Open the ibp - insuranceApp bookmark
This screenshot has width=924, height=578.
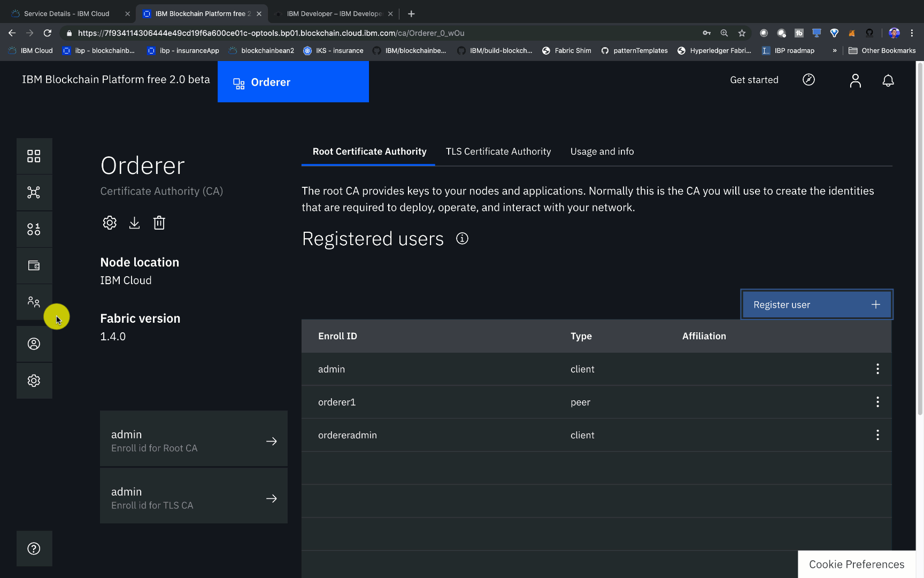pos(183,50)
